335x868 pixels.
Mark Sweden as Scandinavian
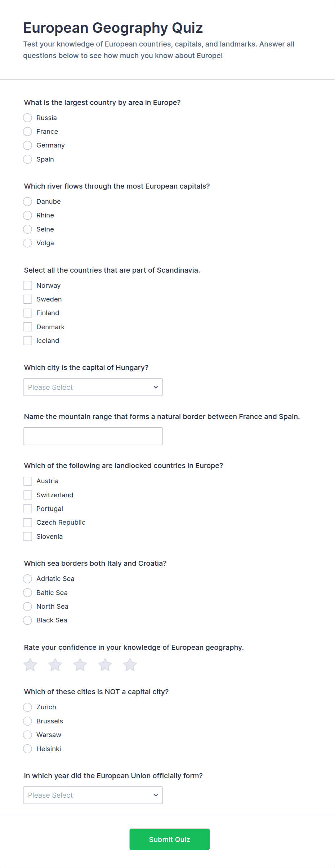pyautogui.click(x=28, y=299)
